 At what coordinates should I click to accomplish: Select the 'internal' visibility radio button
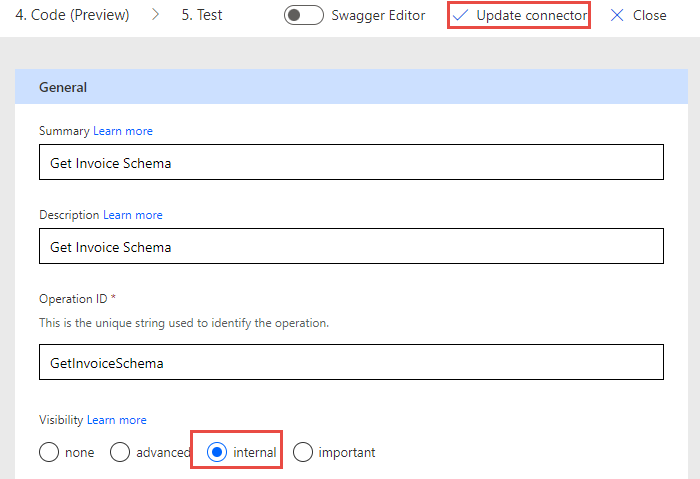coord(217,452)
